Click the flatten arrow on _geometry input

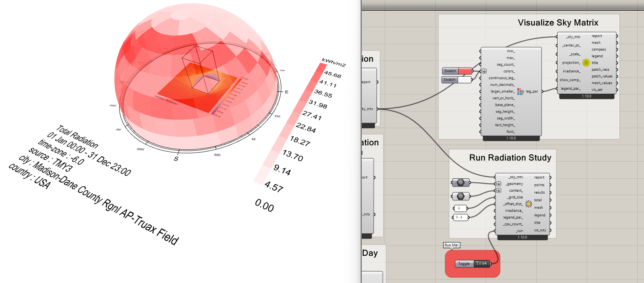[499, 184]
